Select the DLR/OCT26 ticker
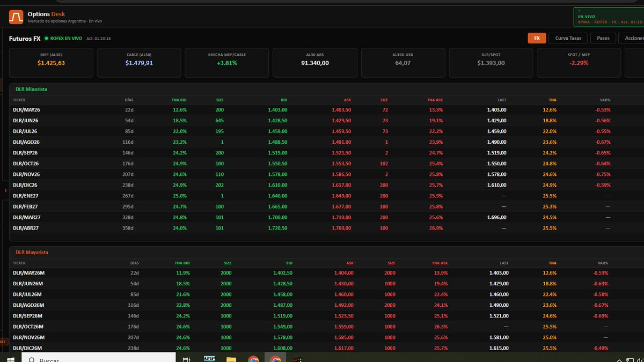The width and height of the screenshot is (644, 362). tap(26, 164)
